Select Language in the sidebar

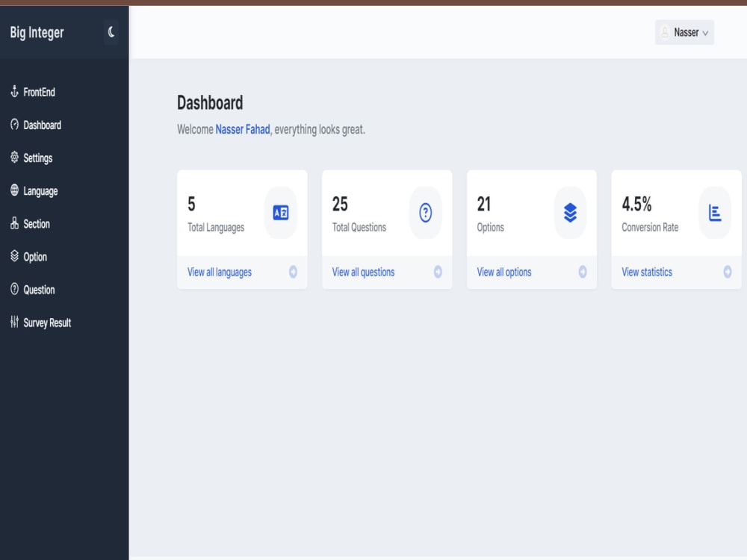point(40,191)
